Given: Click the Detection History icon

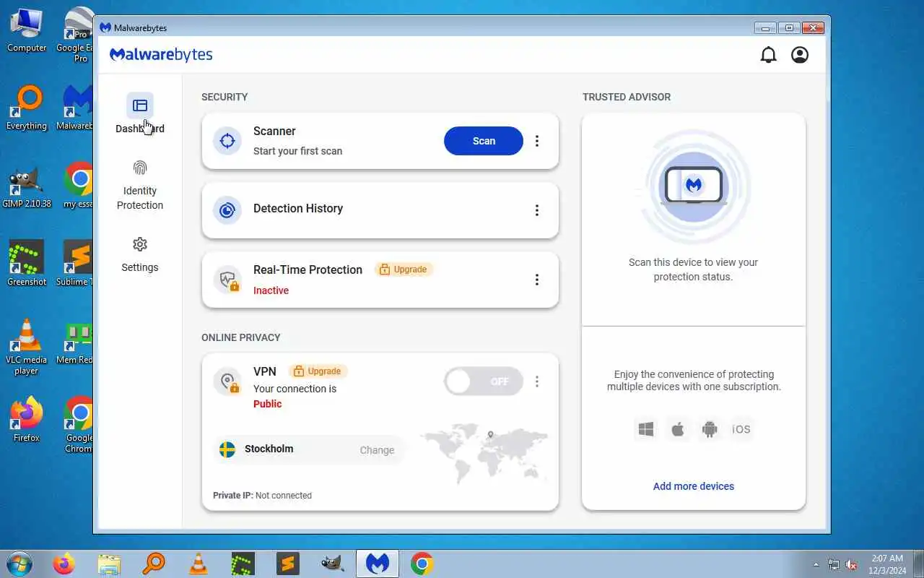Looking at the screenshot, I should [x=227, y=210].
